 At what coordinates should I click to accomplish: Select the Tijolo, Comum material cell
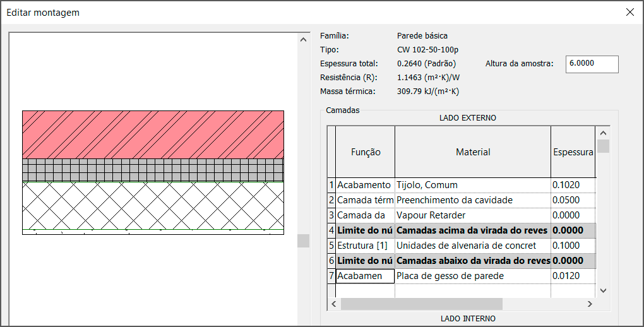point(472,185)
